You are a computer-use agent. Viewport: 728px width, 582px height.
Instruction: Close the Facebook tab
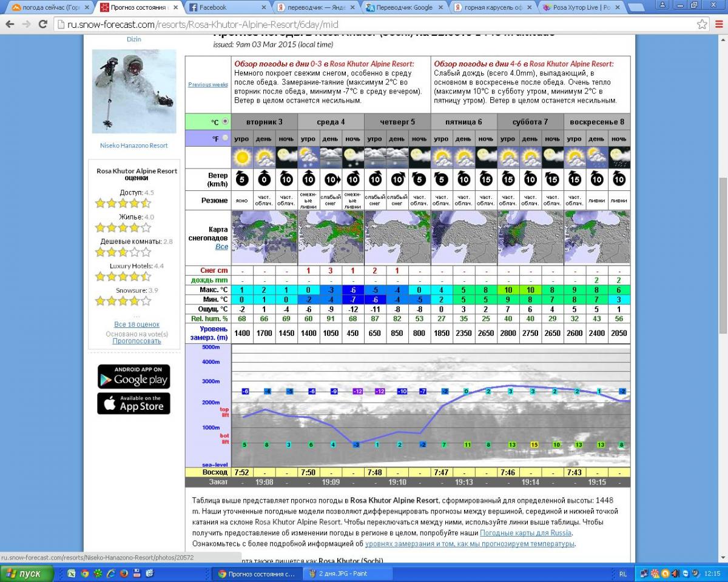click(x=263, y=7)
